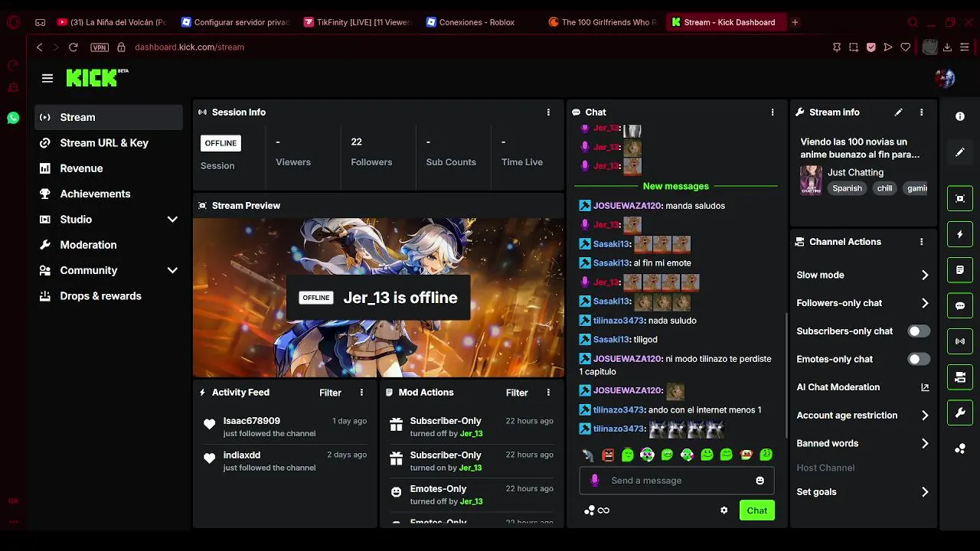Open Set goals chevron

click(925, 492)
